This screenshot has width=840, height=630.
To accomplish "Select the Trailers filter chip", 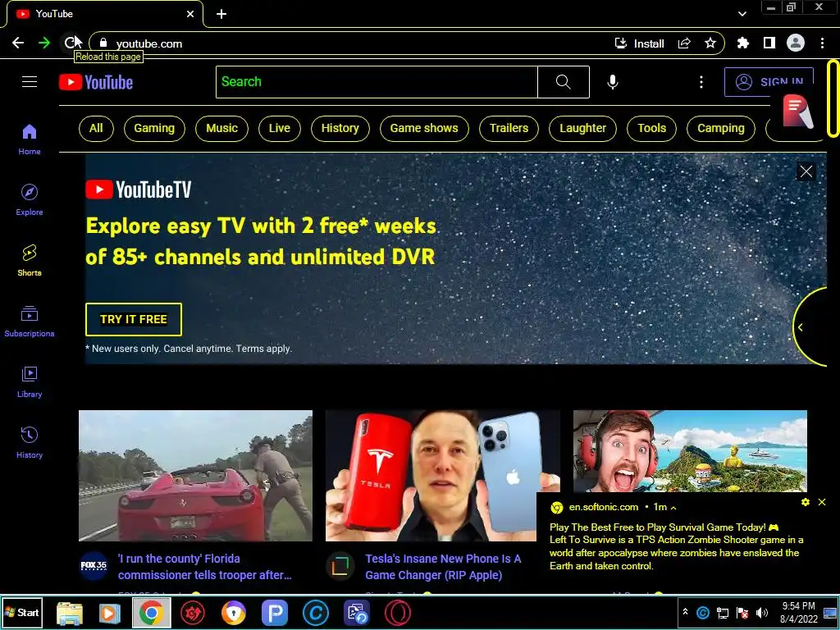I will coord(509,129).
